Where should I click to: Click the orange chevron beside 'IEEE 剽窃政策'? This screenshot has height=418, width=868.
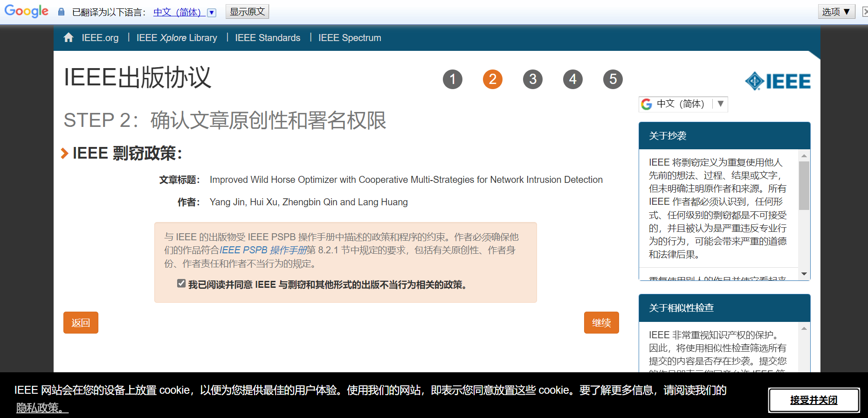point(65,153)
